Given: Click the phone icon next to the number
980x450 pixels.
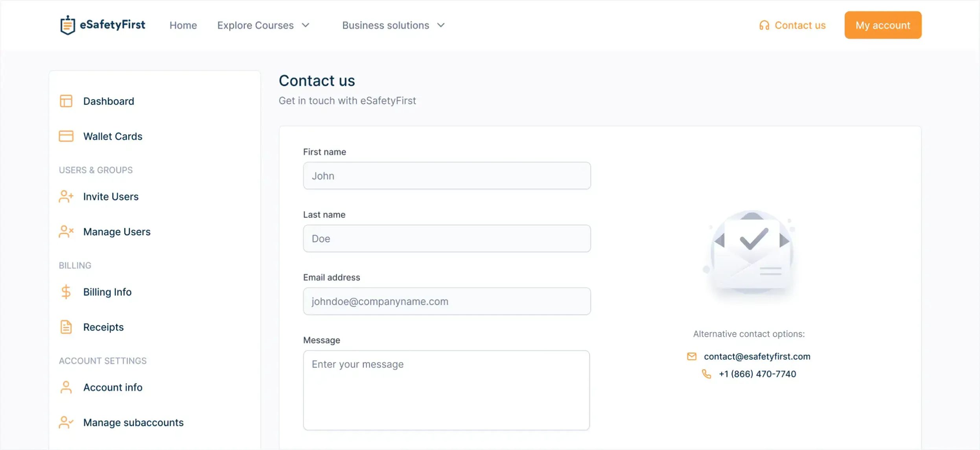Looking at the screenshot, I should (707, 374).
